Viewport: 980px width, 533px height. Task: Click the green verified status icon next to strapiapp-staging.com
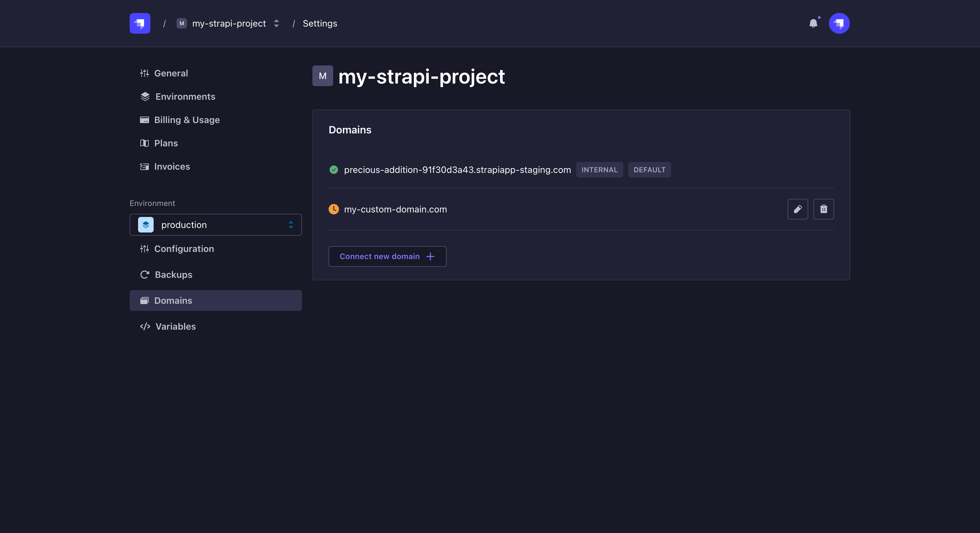[x=334, y=170]
